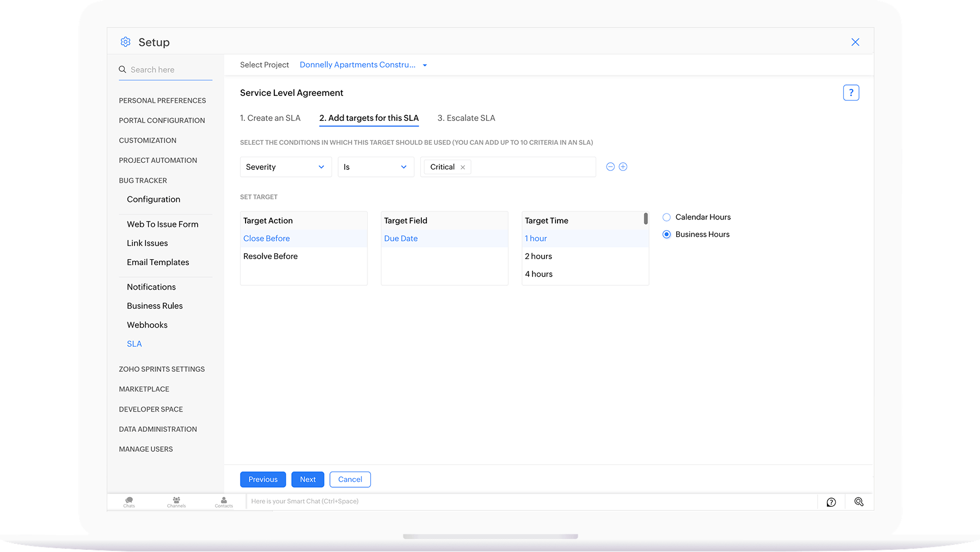Switch to the Escalate SLA step tab

click(x=466, y=118)
